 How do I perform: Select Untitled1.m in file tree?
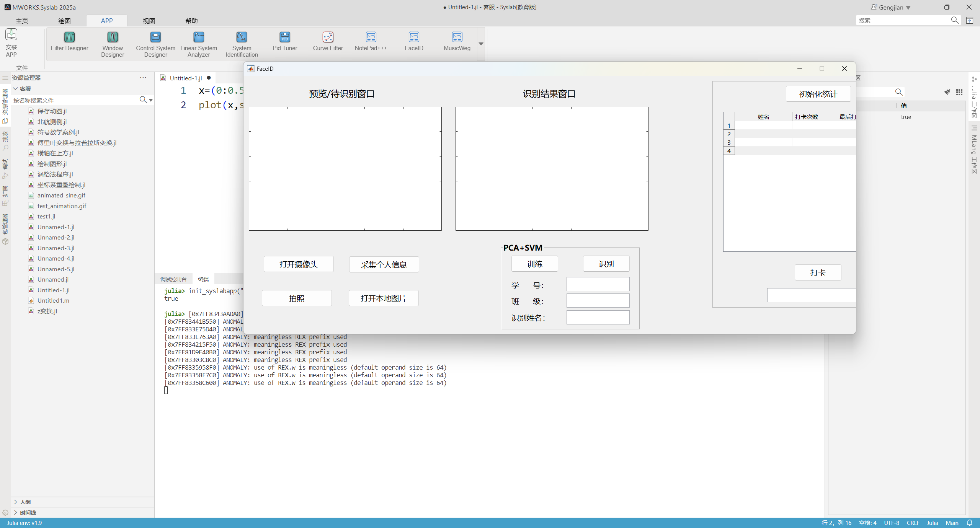click(53, 300)
